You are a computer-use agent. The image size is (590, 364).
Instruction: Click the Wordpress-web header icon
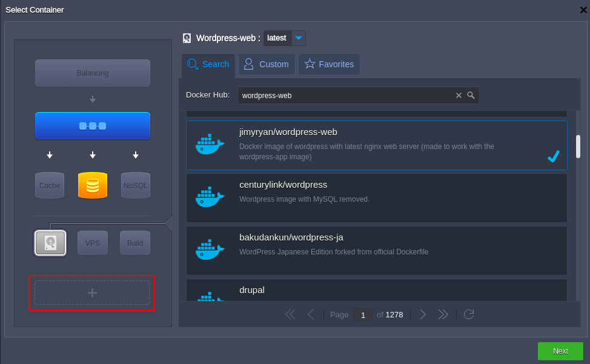[187, 38]
